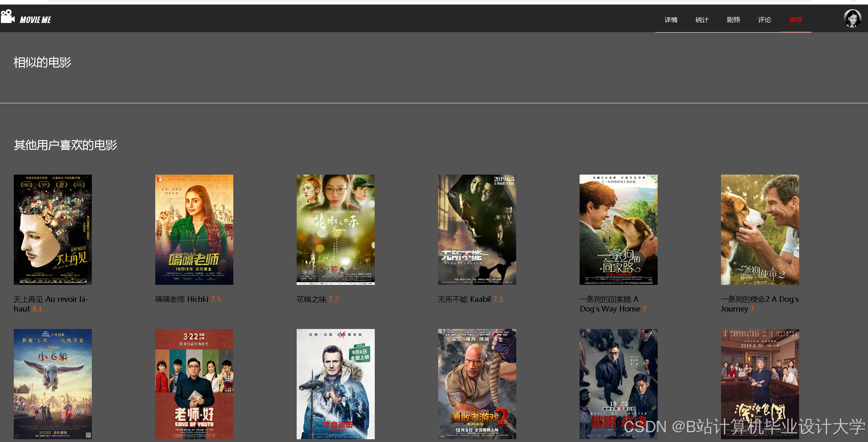This screenshot has width=868, height=442.
Task: Open the 勇敢者游戏2 poster
Action: pyautogui.click(x=477, y=384)
